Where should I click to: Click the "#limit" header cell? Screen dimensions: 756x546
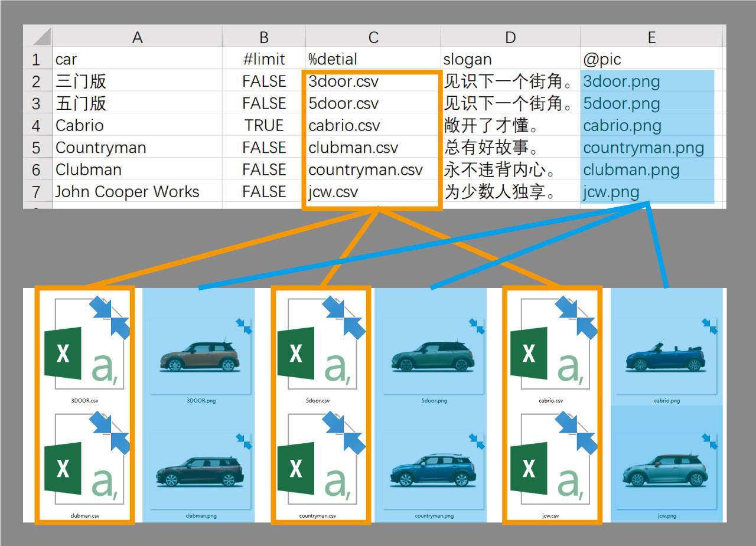(264, 58)
